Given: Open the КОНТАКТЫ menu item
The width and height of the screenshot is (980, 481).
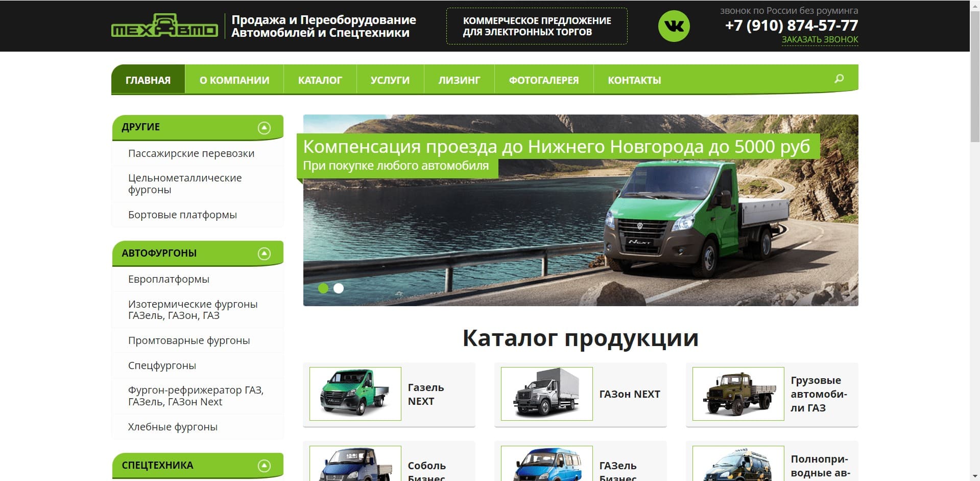Looking at the screenshot, I should point(634,80).
